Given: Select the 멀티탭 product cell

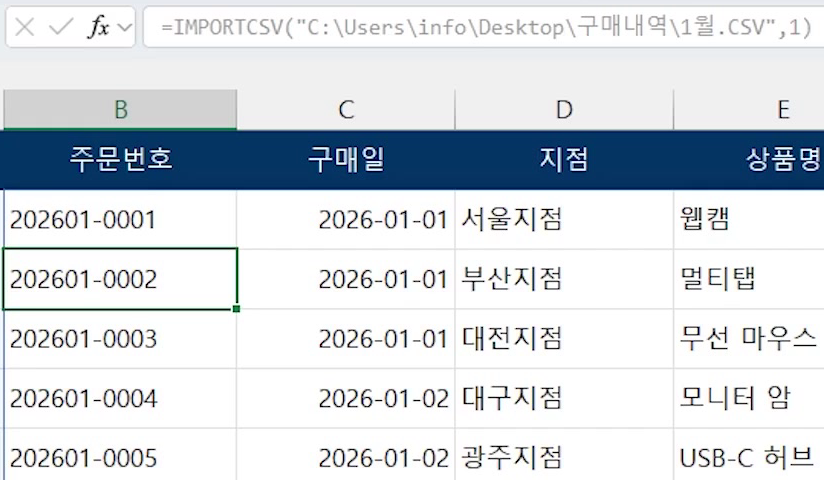Looking at the screenshot, I should [749, 279].
